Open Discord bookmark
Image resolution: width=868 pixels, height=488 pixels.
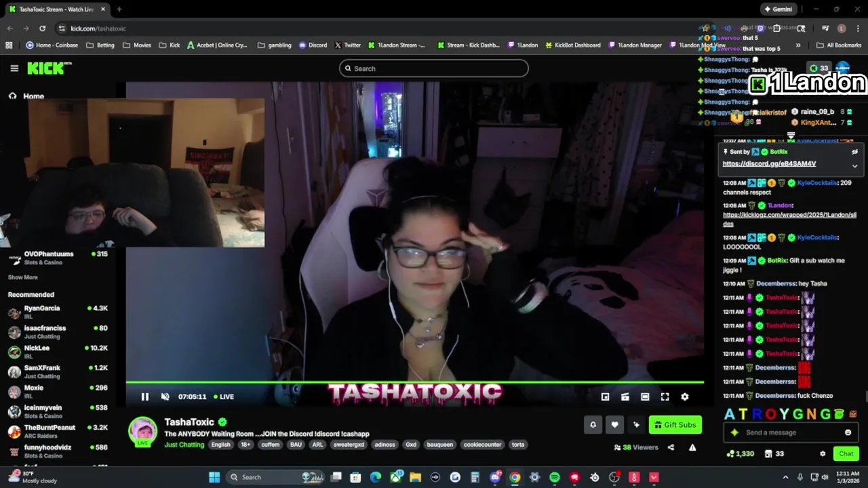313,45
